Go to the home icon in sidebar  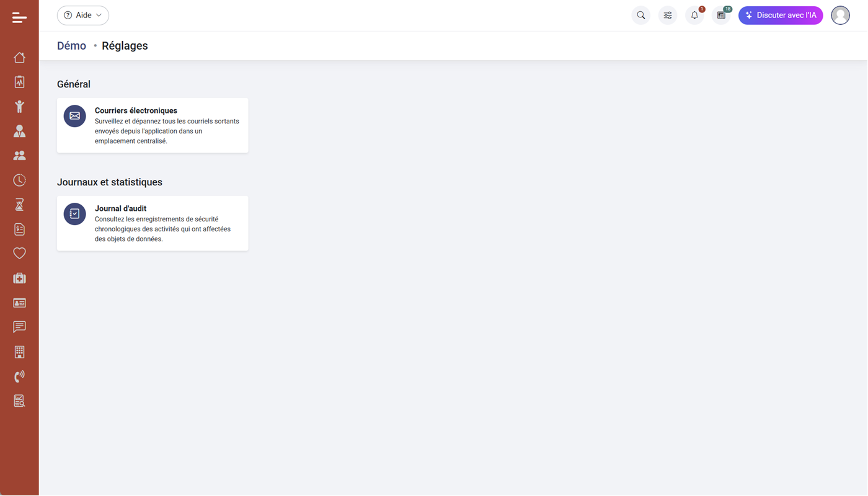pyautogui.click(x=19, y=58)
